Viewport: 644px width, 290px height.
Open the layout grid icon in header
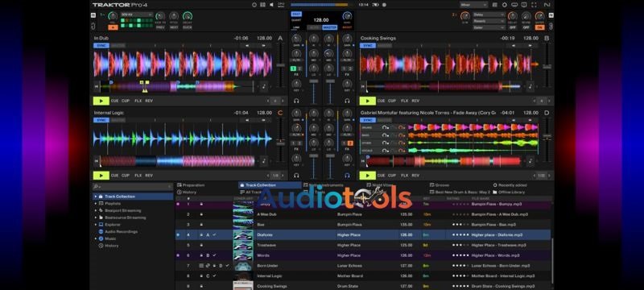pos(262,5)
